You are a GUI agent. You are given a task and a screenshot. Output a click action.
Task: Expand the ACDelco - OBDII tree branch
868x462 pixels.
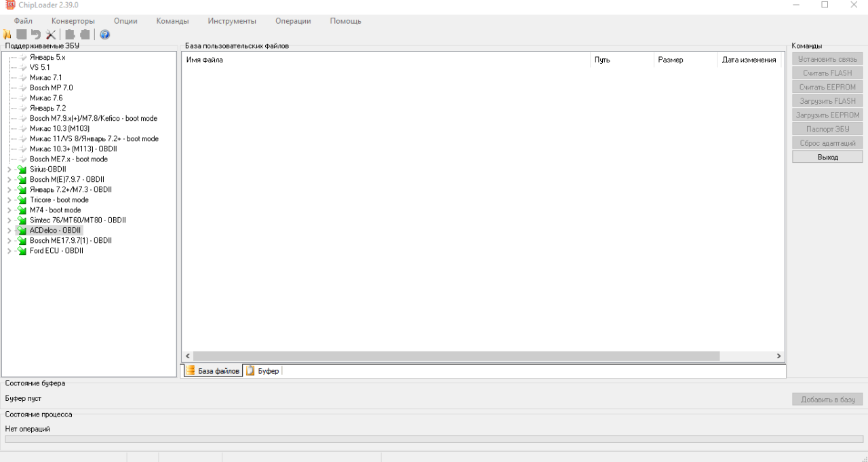(x=9, y=231)
